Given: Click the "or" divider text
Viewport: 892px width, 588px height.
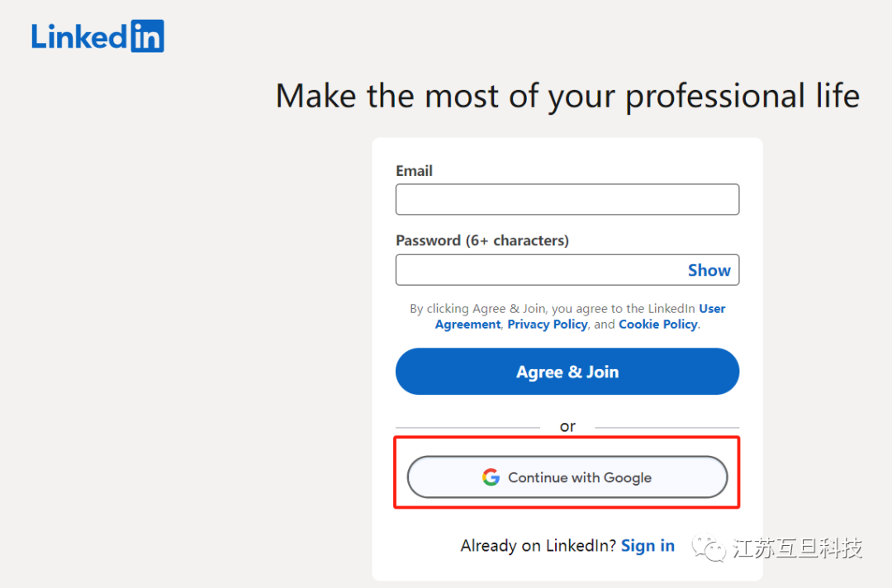Looking at the screenshot, I should tap(567, 426).
